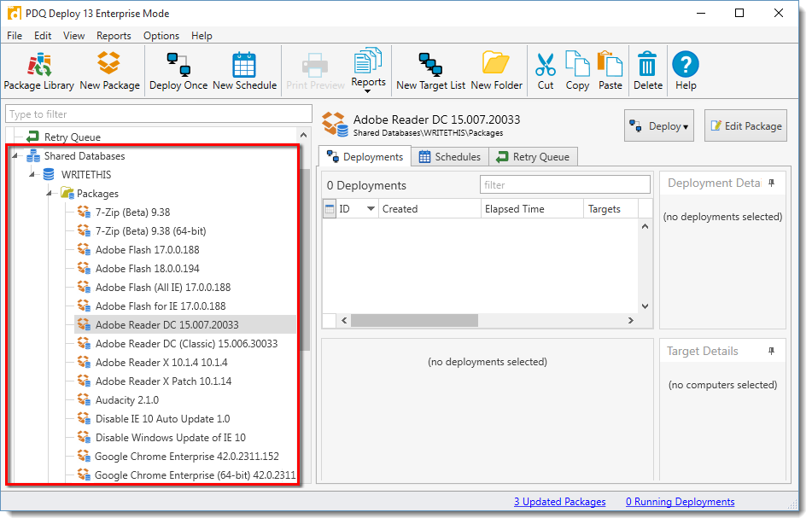This screenshot has height=524, width=812.
Task: Click the Type to filter field
Action: [x=159, y=114]
